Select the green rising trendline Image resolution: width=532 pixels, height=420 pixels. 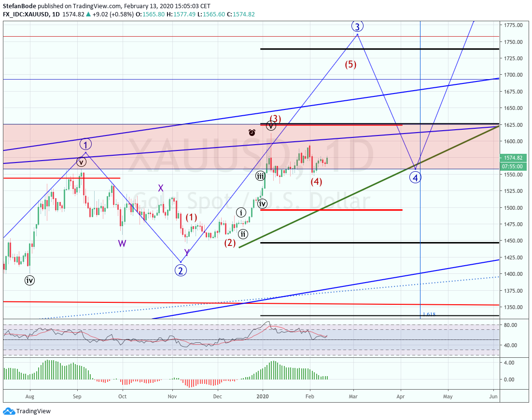pyautogui.click(x=369, y=187)
